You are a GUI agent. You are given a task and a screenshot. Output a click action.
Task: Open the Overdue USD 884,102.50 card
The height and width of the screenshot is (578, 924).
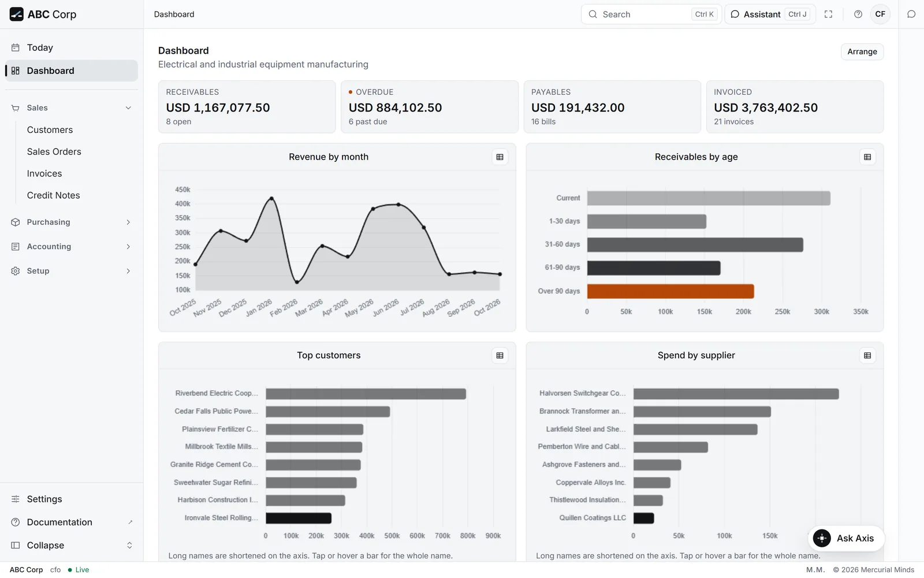pos(430,107)
